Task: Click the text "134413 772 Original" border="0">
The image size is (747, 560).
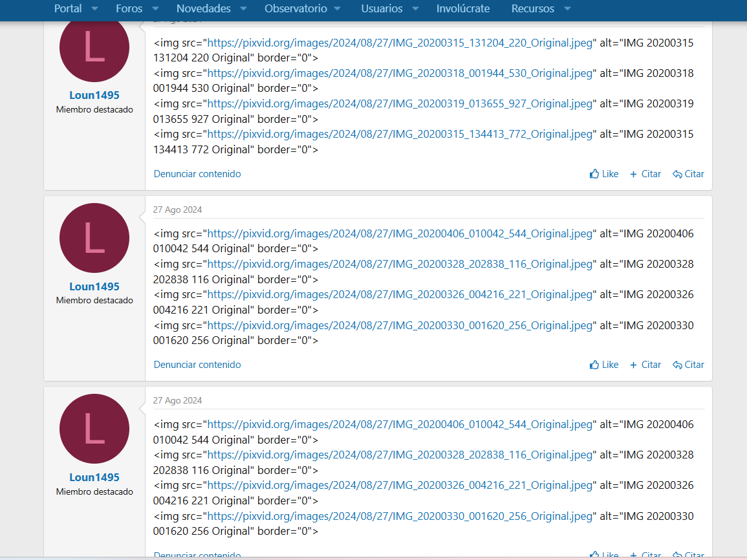Action: [235, 149]
